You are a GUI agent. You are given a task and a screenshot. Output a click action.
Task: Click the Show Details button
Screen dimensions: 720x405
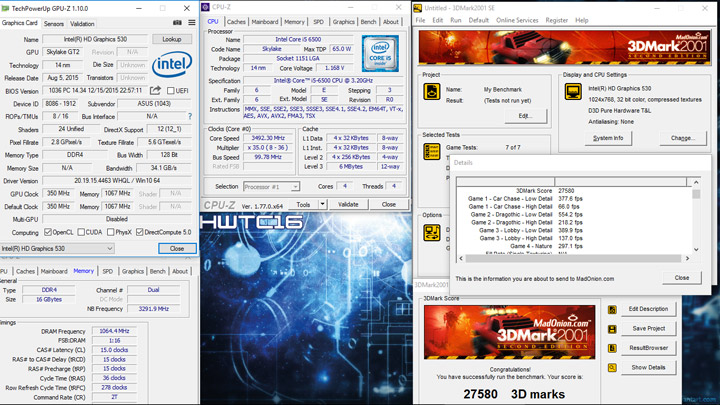[x=648, y=368]
